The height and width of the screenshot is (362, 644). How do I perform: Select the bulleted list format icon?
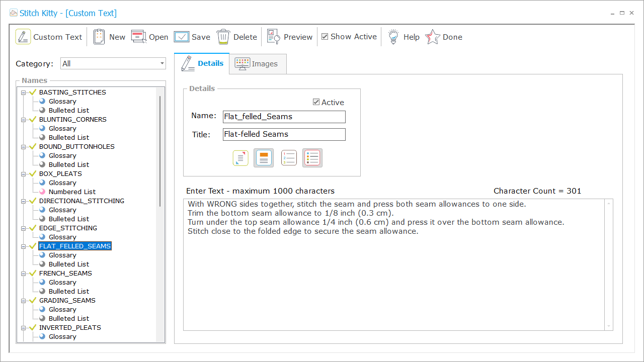pos(312,158)
